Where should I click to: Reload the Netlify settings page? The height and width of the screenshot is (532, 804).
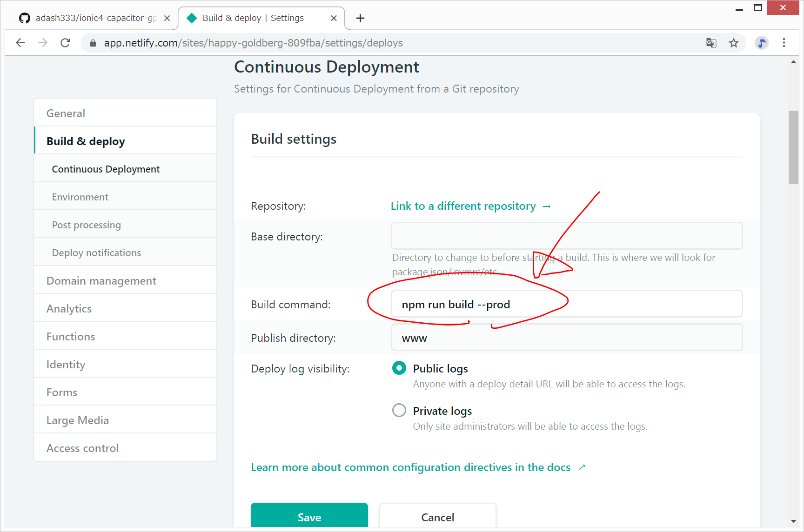[66, 43]
